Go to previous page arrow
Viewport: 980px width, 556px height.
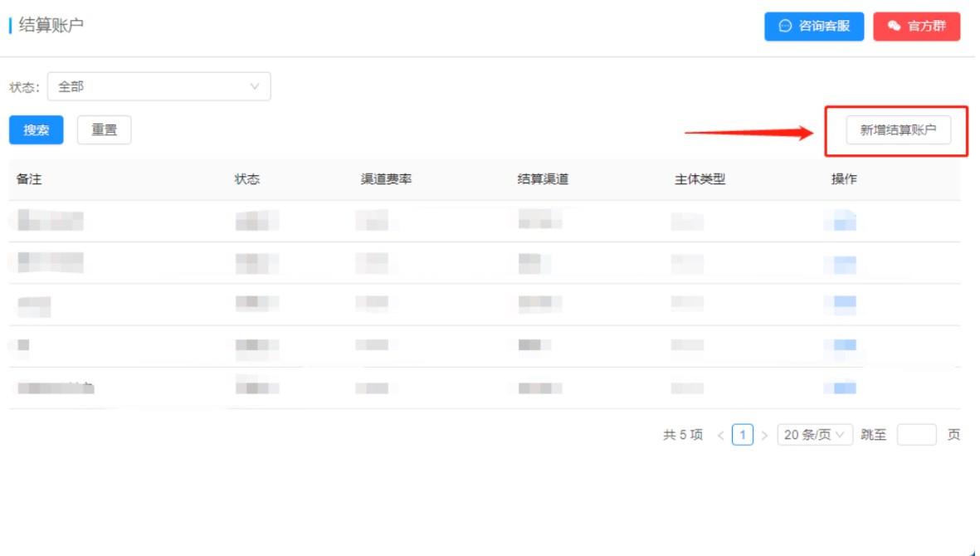click(x=720, y=436)
